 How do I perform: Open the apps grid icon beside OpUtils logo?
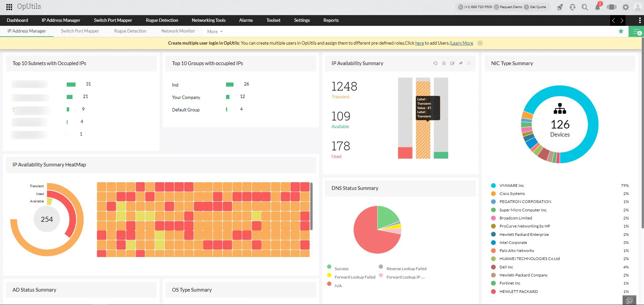pos(9,7)
